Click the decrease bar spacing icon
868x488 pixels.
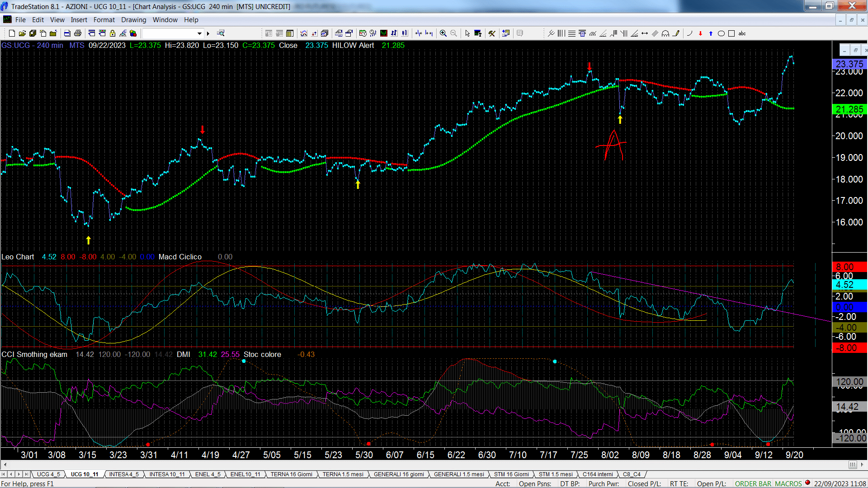(419, 33)
